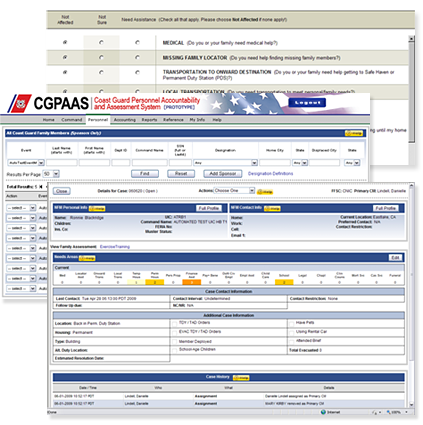Open help icon beside Actions dropdown
The width and height of the screenshot is (423, 425).
tap(265, 192)
